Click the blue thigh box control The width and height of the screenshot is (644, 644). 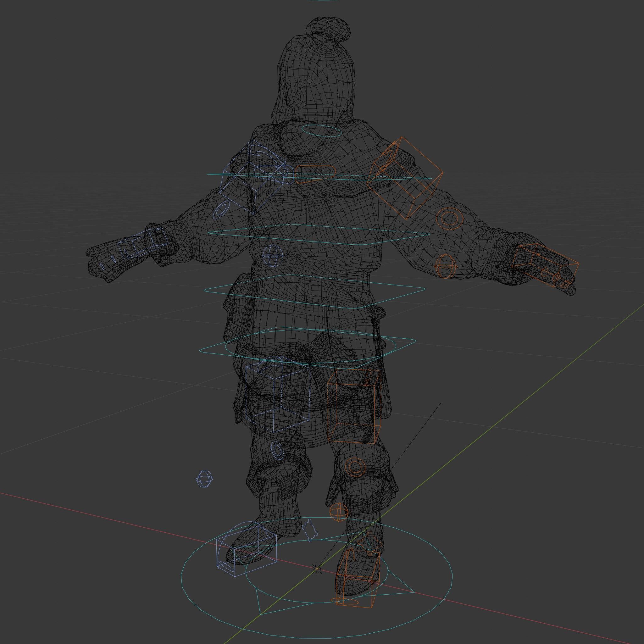click(x=278, y=394)
